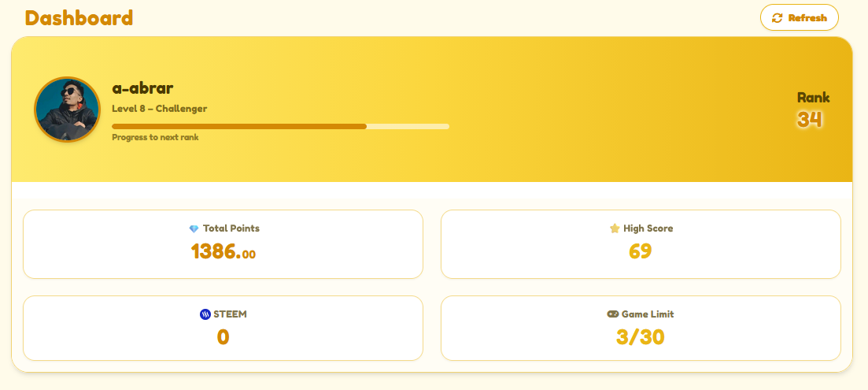Click the Rank 34 number
This screenshot has height=390, width=868.
pos(809,119)
